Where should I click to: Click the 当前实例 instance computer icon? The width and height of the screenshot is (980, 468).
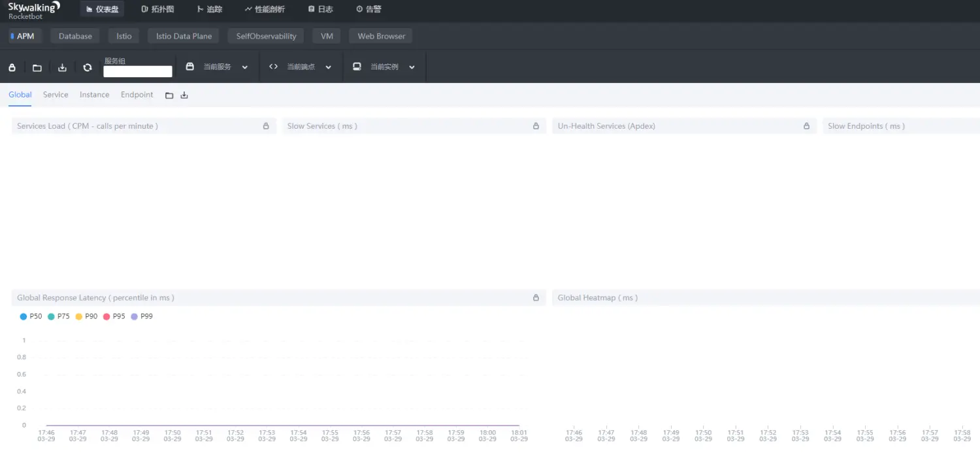(357, 67)
